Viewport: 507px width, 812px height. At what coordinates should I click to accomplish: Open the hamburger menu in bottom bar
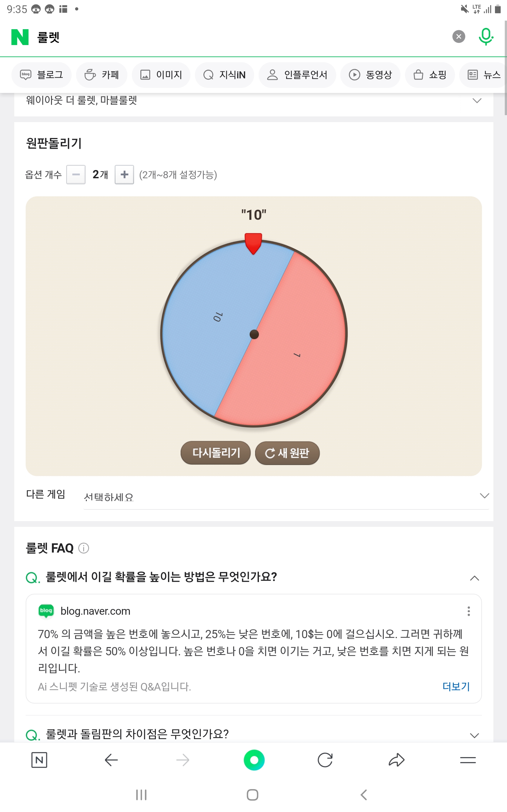[x=468, y=760]
